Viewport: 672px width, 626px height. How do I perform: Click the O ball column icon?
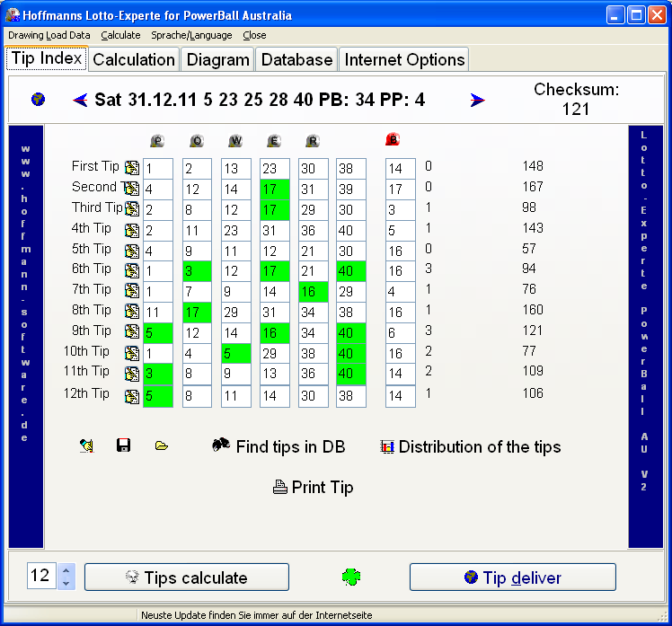[x=197, y=140]
